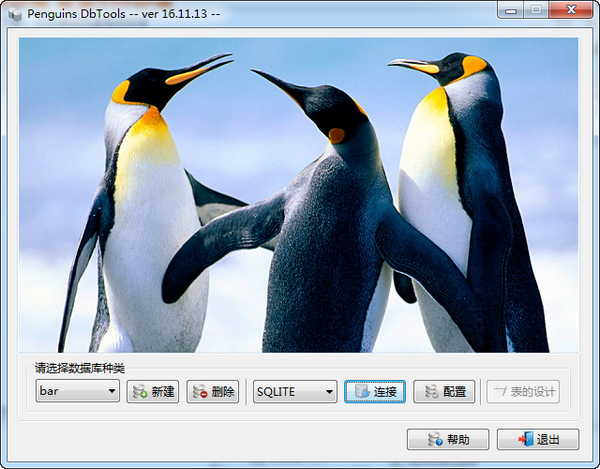600x469 pixels.
Task: Open the 'bar' database name dropdown
Action: [x=78, y=391]
